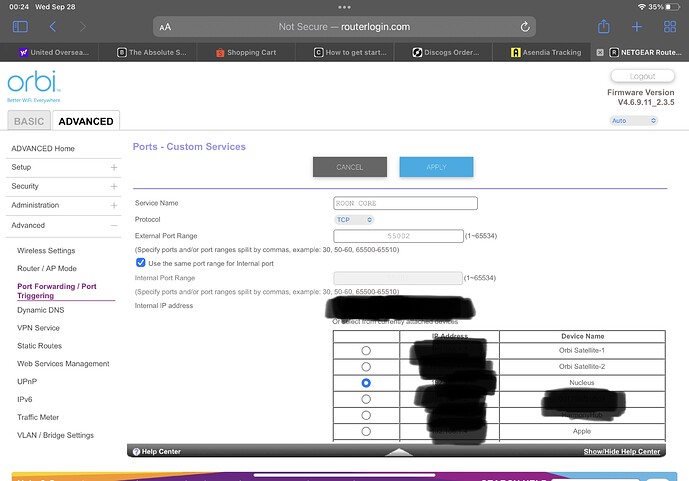Expand the Security section plus
Viewport: 689px width, 481px height.
[114, 186]
